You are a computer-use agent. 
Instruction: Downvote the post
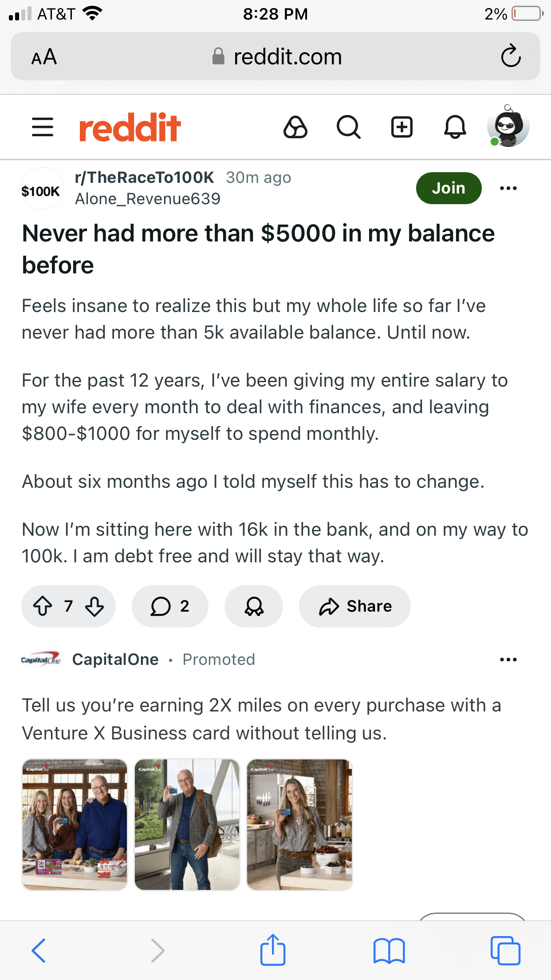point(94,606)
